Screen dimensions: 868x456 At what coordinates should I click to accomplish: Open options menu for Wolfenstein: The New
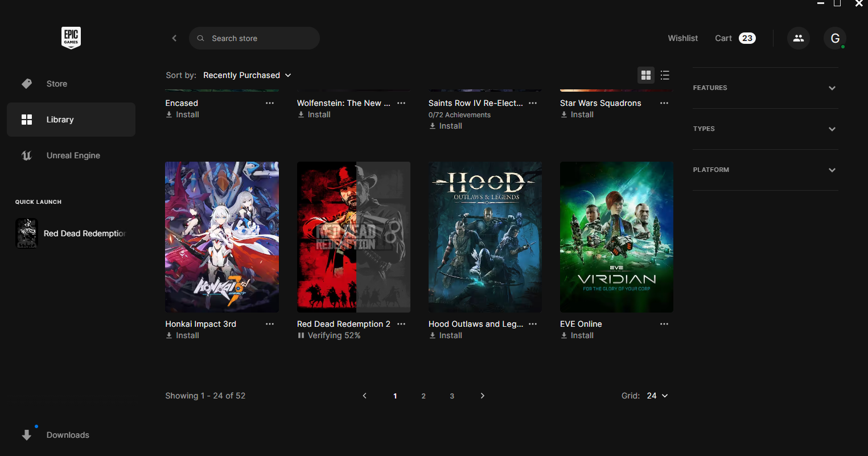click(401, 103)
